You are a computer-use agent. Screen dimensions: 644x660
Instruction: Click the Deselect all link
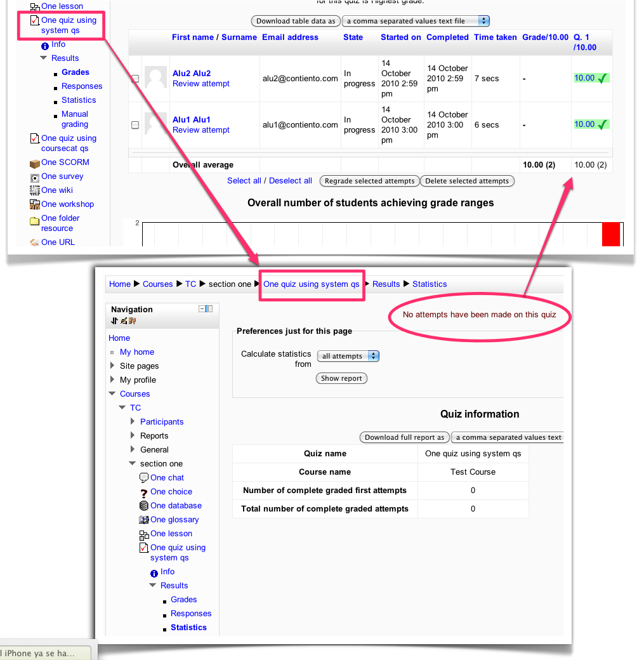click(291, 181)
